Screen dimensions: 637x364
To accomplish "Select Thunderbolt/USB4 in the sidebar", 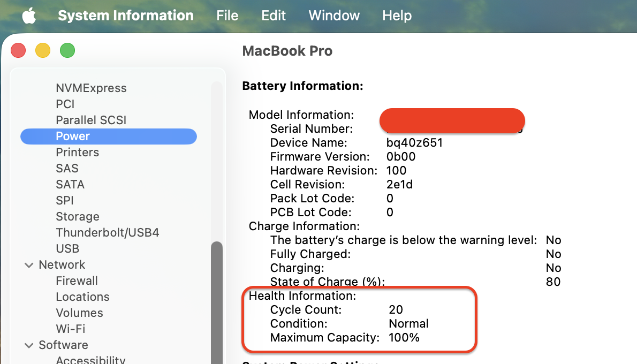I will [x=107, y=232].
